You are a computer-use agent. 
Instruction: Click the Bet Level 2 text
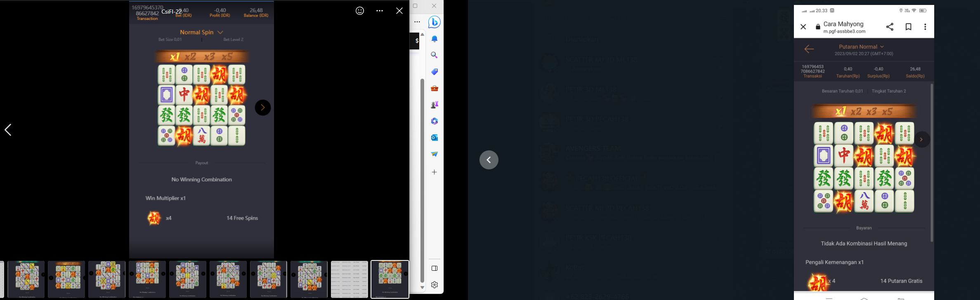[233, 40]
